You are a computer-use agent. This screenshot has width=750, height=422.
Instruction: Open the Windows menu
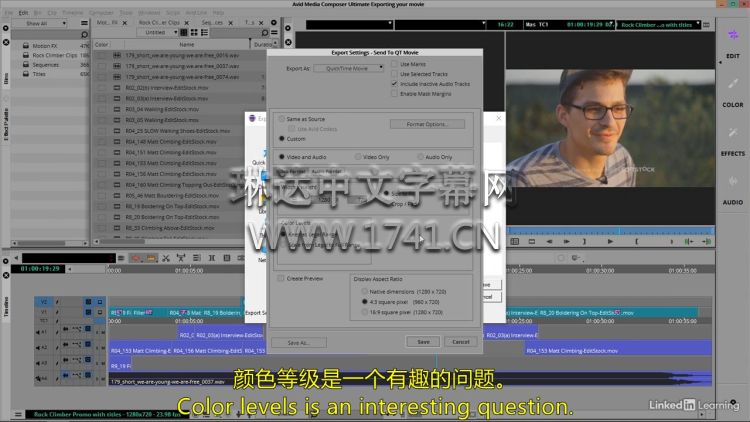149,12
